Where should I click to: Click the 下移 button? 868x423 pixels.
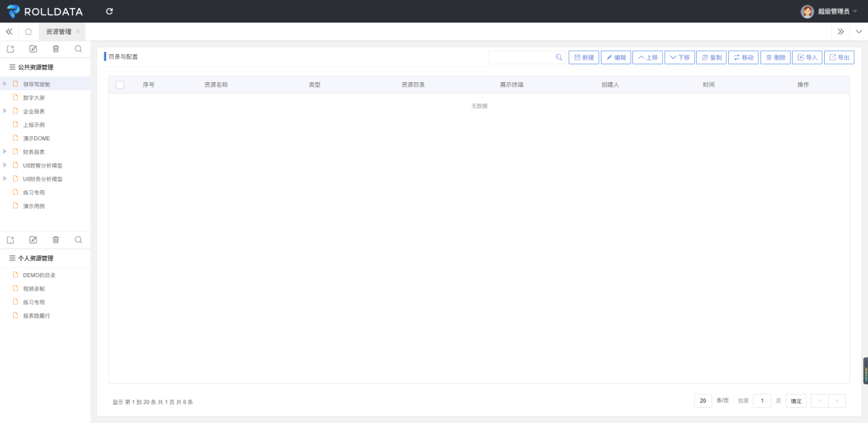680,57
